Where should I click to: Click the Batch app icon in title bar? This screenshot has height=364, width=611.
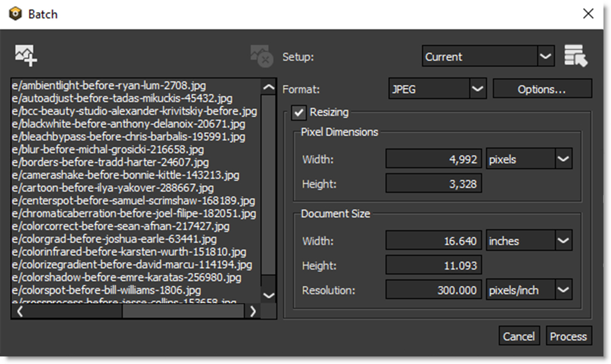[x=15, y=14]
